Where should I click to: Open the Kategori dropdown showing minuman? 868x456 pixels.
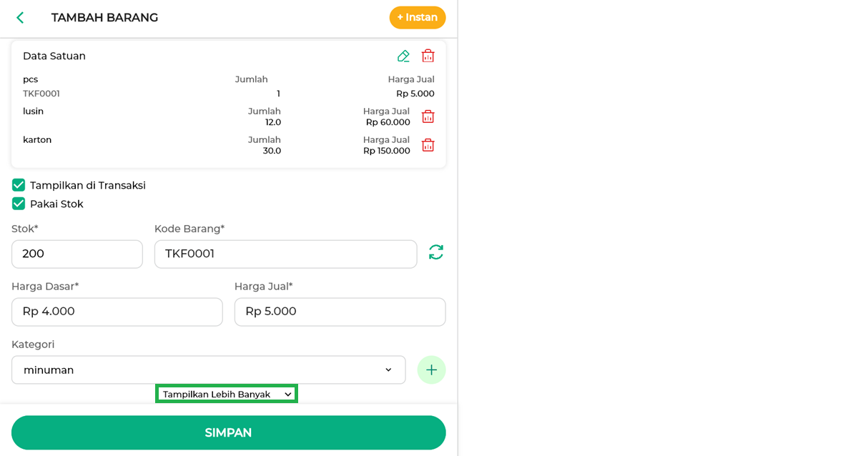(x=209, y=370)
